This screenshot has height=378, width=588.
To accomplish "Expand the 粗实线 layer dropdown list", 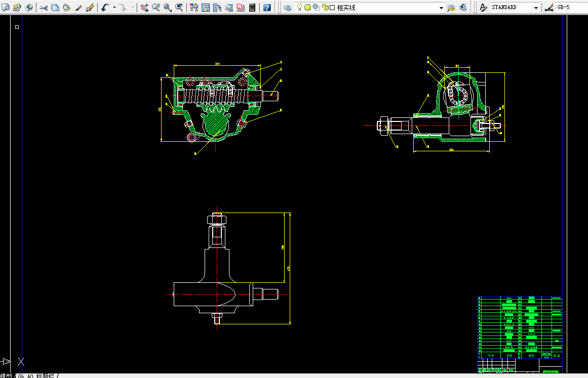I will click(441, 8).
